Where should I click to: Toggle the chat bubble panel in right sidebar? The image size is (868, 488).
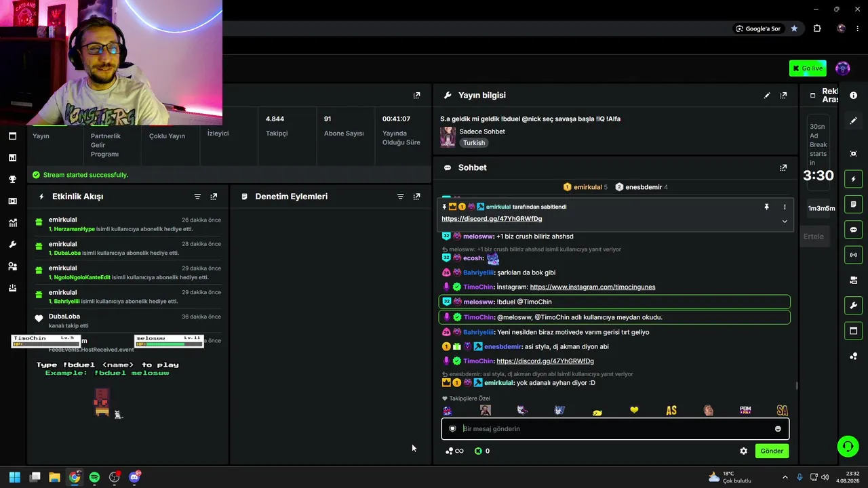click(853, 230)
